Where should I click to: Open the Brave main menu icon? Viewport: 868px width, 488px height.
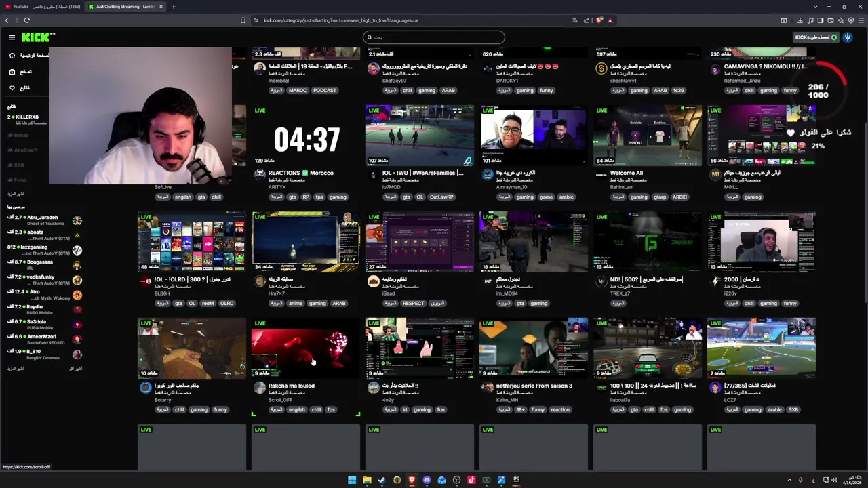(x=861, y=20)
